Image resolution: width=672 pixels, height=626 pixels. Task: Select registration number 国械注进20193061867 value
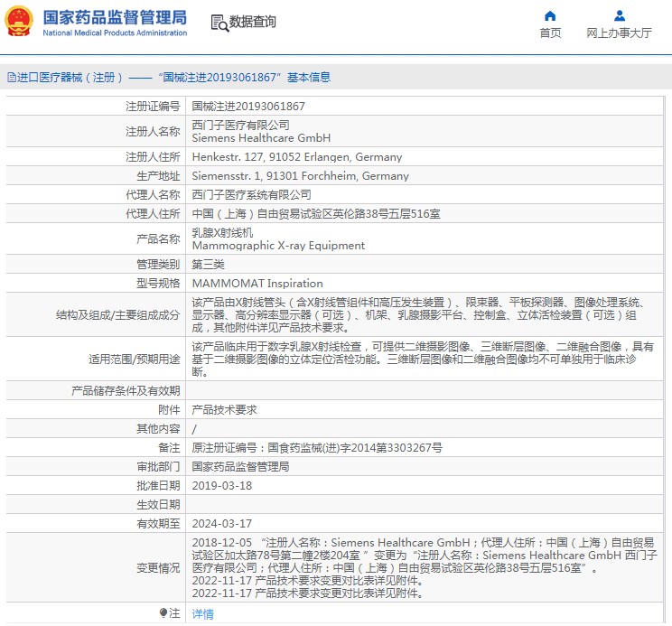point(248,107)
